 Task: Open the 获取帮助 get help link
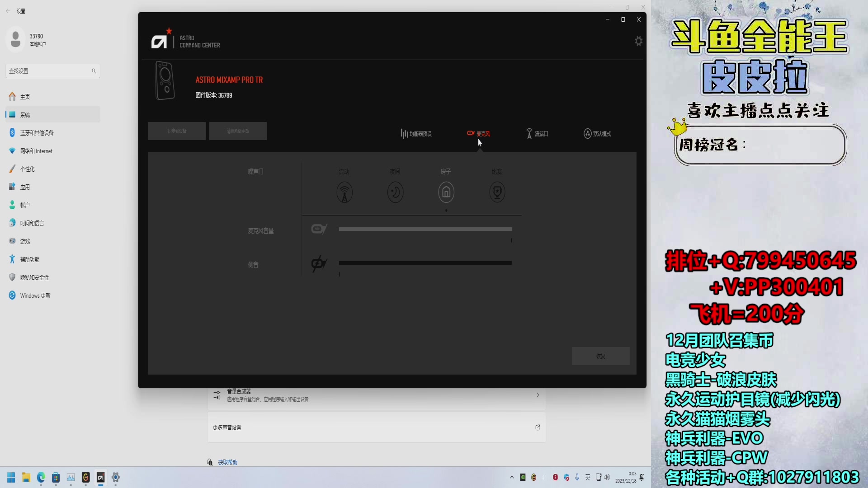[x=227, y=462]
